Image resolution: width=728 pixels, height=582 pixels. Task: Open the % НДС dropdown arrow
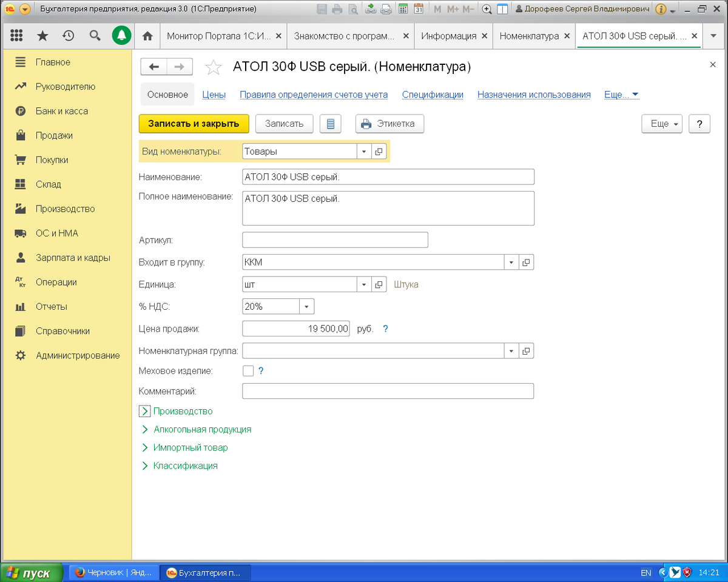tap(307, 307)
